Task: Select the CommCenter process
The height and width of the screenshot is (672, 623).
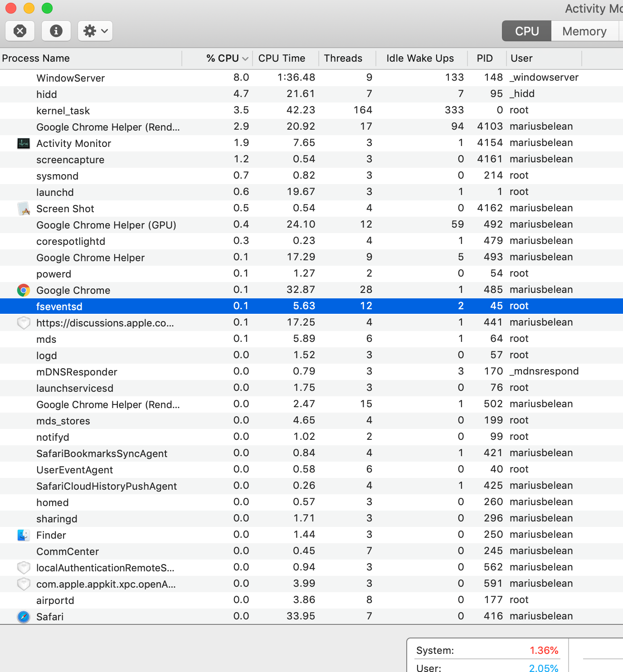Action: (x=68, y=551)
